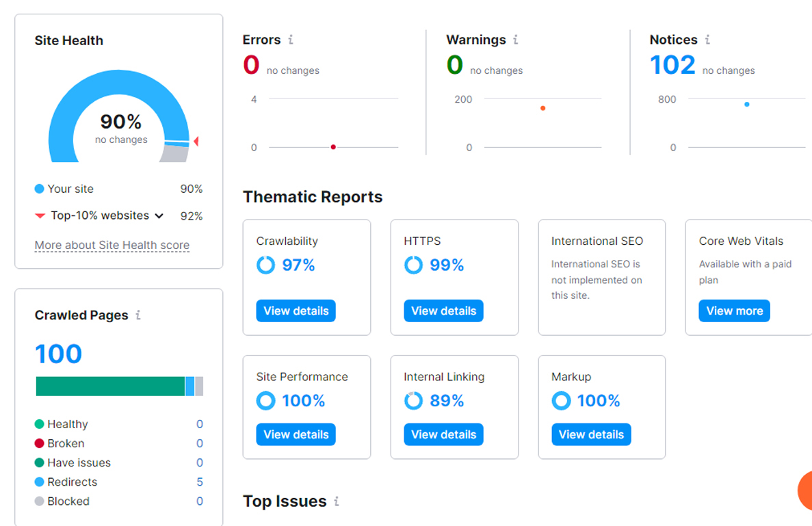Open Crawlability View details button
The width and height of the screenshot is (812, 526).
pos(296,311)
